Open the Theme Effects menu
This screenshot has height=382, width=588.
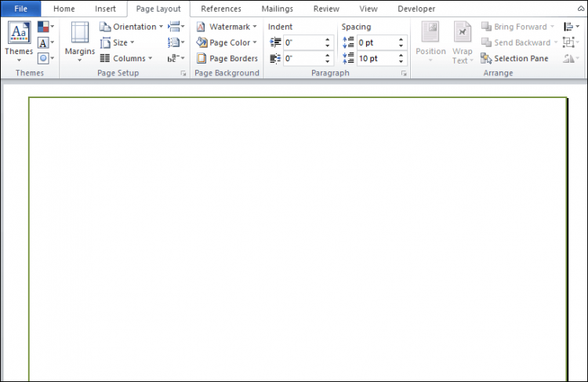[45, 58]
